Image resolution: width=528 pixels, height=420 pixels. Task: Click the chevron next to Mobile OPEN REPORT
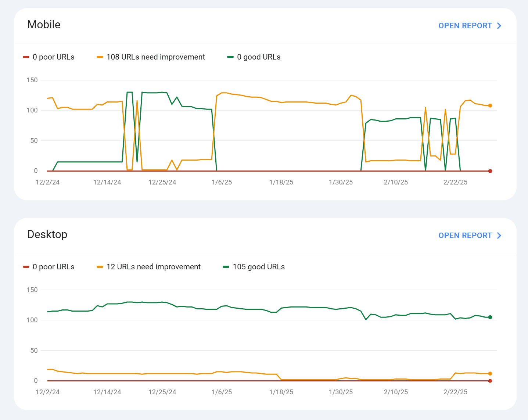499,26
